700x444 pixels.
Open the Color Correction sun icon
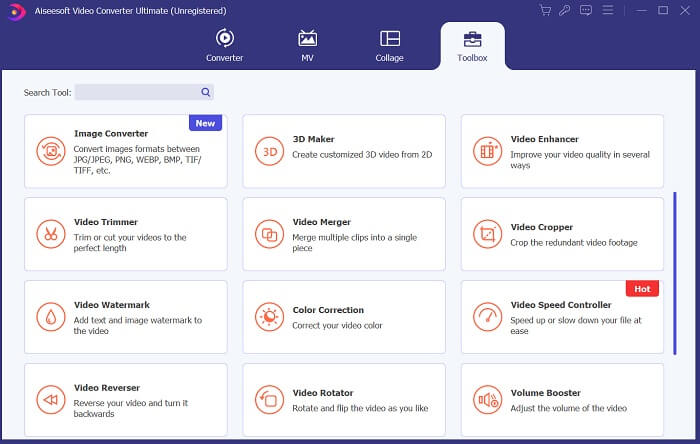click(x=269, y=317)
